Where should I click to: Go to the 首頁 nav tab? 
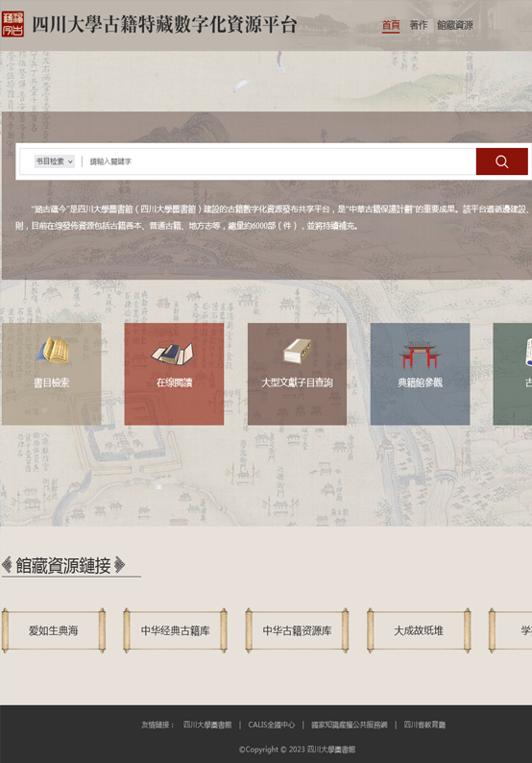point(391,25)
